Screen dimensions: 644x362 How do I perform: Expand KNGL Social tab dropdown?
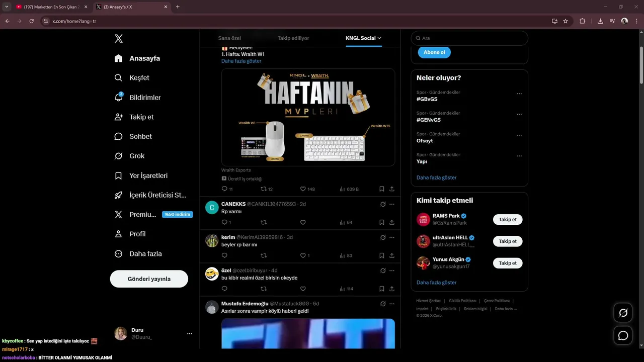(x=379, y=38)
